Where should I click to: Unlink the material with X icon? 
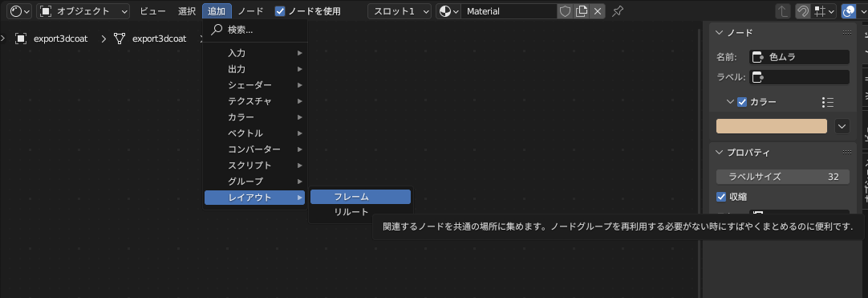pos(598,11)
